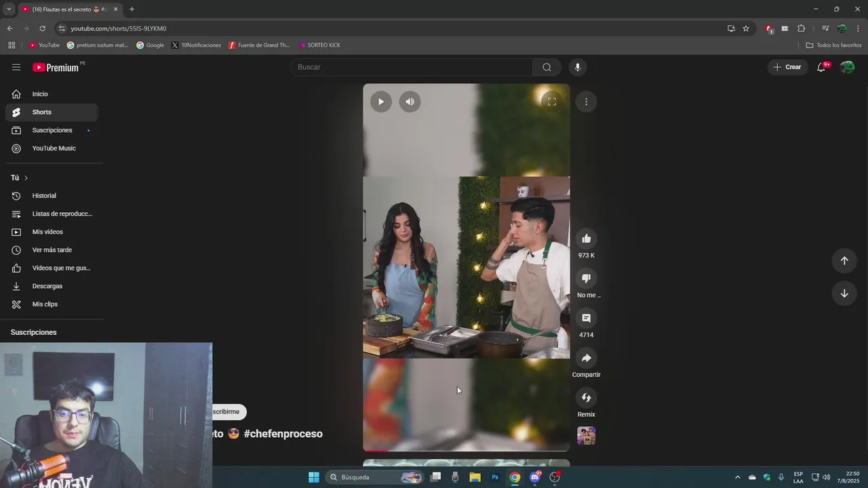Open YouTube Music from the sidebar
The width and height of the screenshot is (868, 488).
(52, 148)
